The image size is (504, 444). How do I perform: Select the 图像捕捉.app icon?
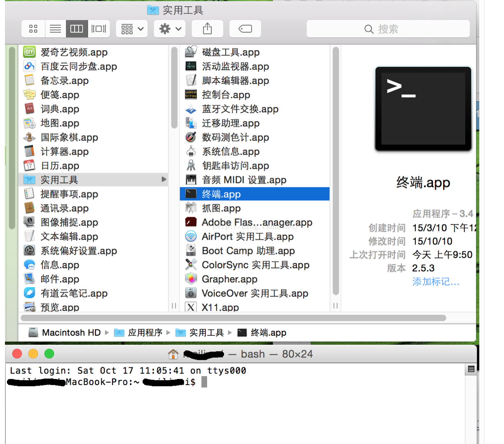pyautogui.click(x=29, y=222)
